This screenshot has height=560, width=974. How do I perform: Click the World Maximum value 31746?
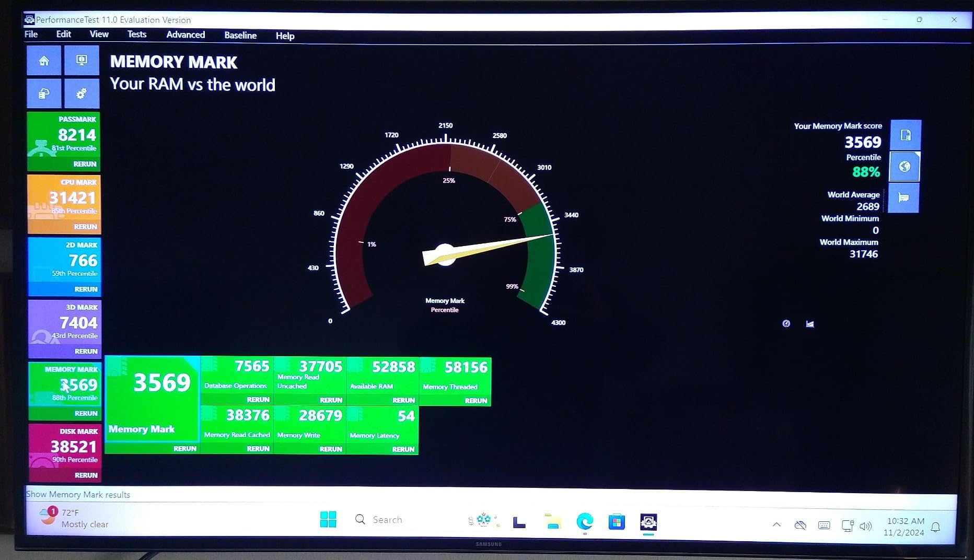tap(864, 254)
